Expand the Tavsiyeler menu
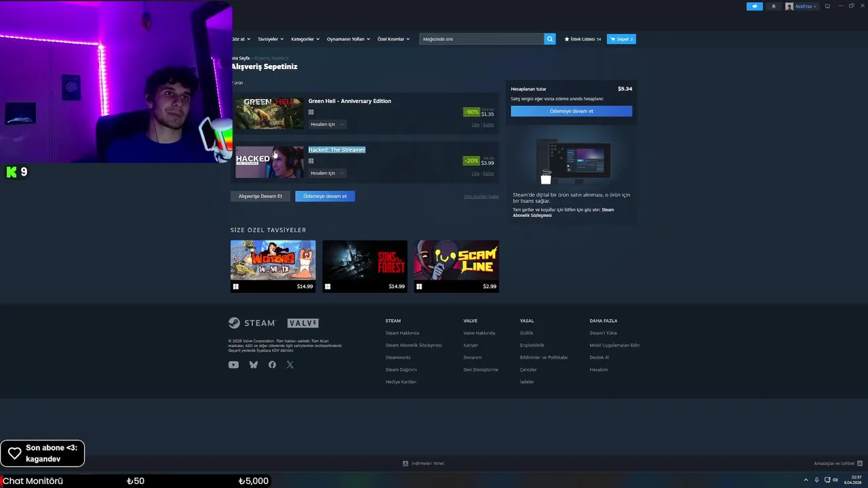Viewport: 868px width, 488px height. click(271, 39)
